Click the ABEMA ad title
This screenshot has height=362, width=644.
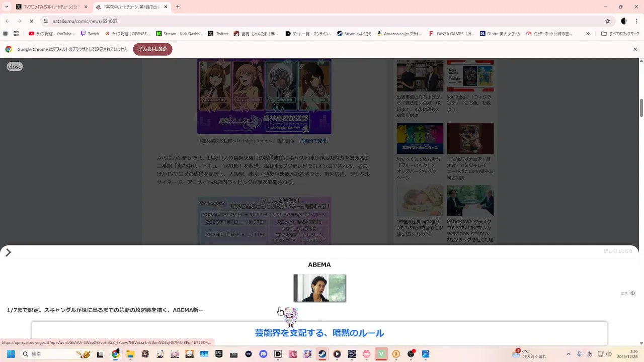319,264
